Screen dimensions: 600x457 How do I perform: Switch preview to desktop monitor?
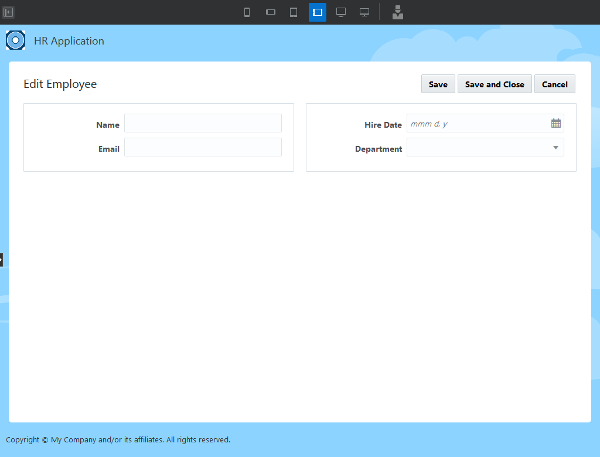pyautogui.click(x=364, y=12)
